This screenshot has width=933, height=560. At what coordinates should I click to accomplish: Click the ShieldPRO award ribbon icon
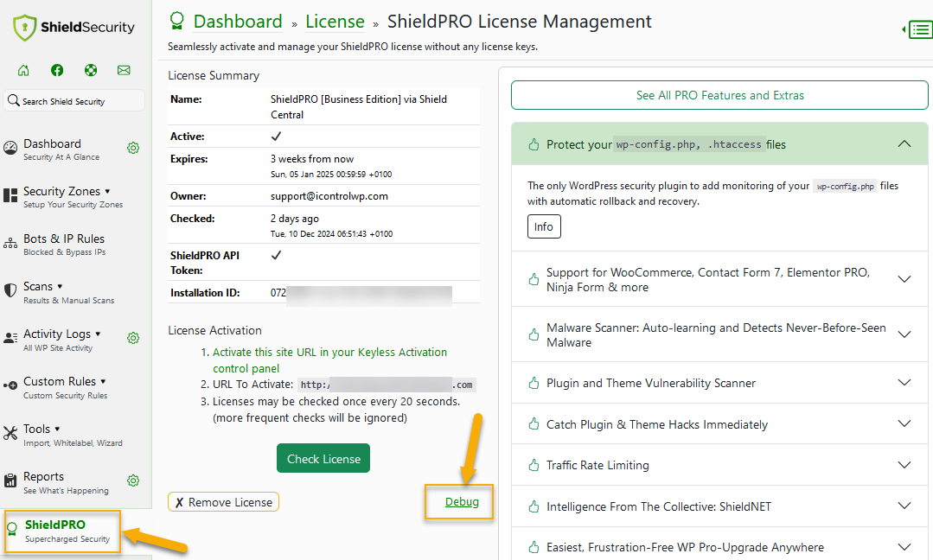coord(12,529)
